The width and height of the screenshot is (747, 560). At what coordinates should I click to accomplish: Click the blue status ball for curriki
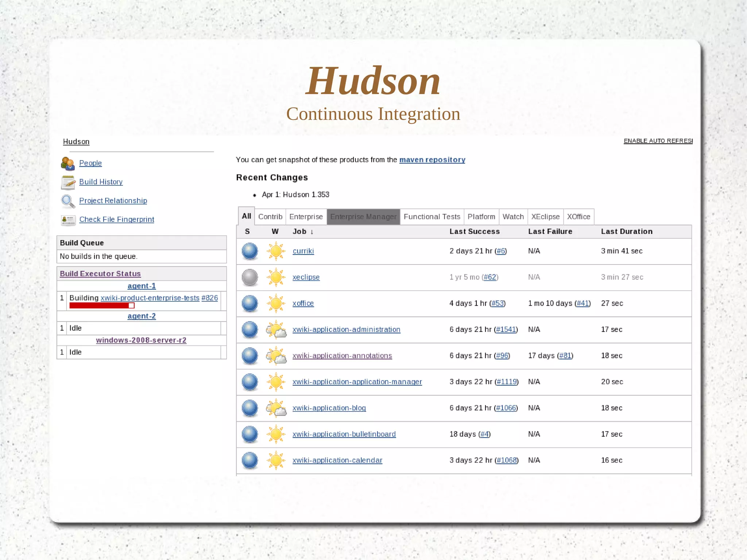250,251
